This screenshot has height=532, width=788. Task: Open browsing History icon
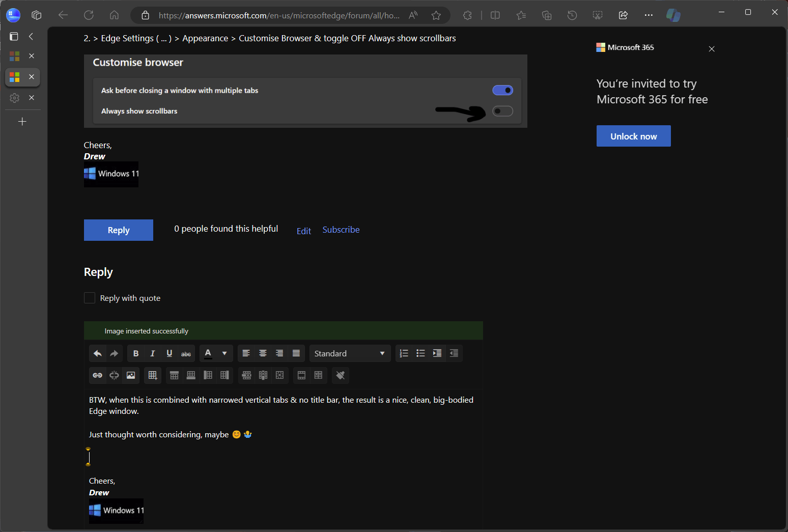(x=572, y=15)
